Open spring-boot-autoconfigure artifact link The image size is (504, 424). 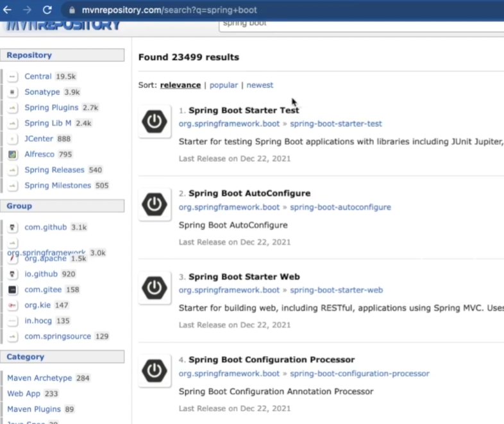coord(340,207)
